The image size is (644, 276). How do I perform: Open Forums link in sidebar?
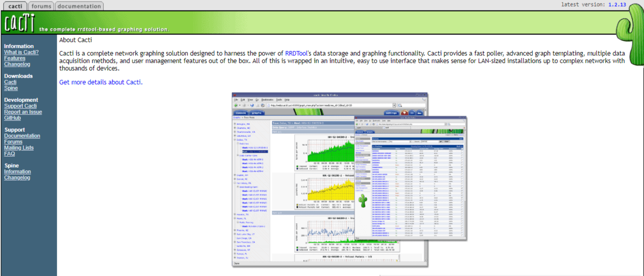point(13,142)
